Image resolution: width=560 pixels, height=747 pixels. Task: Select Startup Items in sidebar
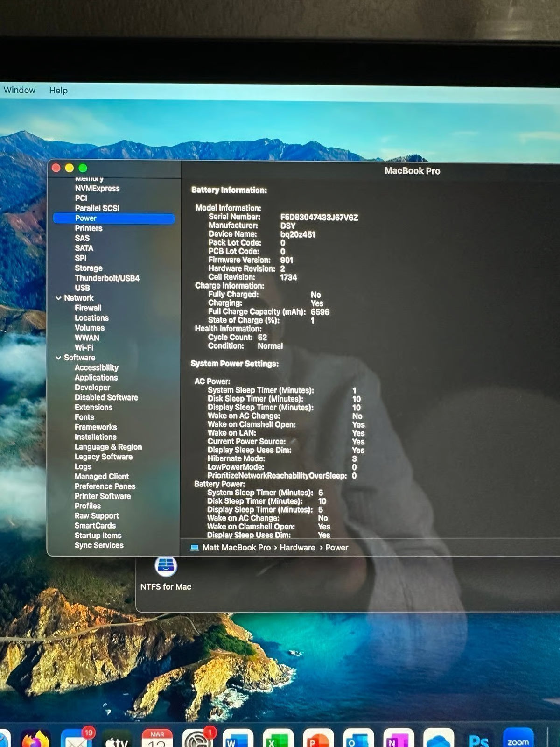pos(98,536)
